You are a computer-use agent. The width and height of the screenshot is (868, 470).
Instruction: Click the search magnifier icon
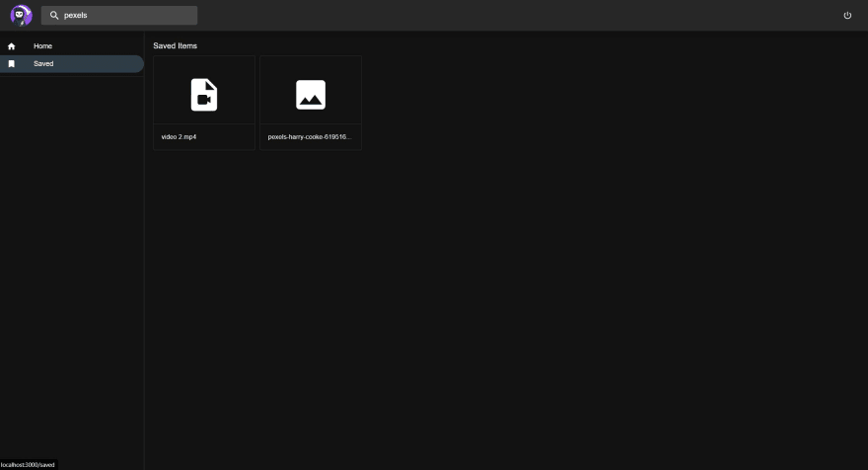[54, 16]
